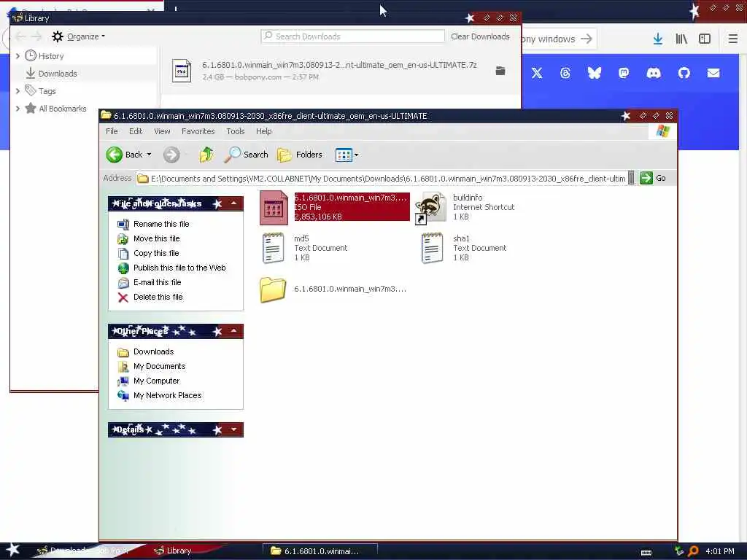The height and width of the screenshot is (560, 747).
Task: Click Copy this file task
Action: pyautogui.click(x=156, y=253)
